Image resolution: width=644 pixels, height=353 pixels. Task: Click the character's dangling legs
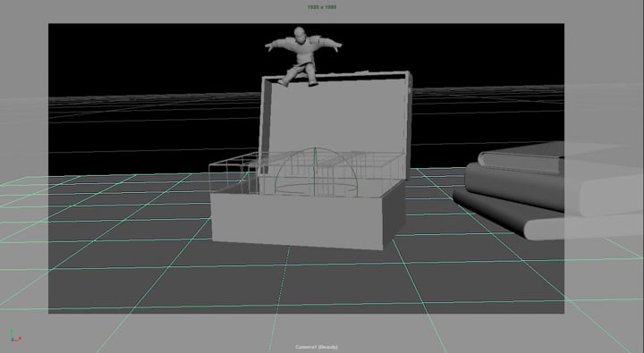299,76
